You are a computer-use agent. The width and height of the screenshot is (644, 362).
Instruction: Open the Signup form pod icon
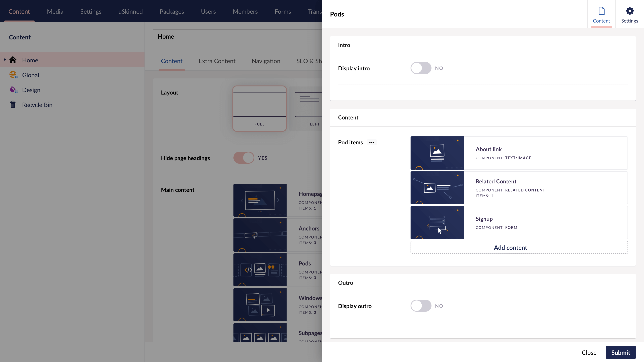click(x=437, y=222)
